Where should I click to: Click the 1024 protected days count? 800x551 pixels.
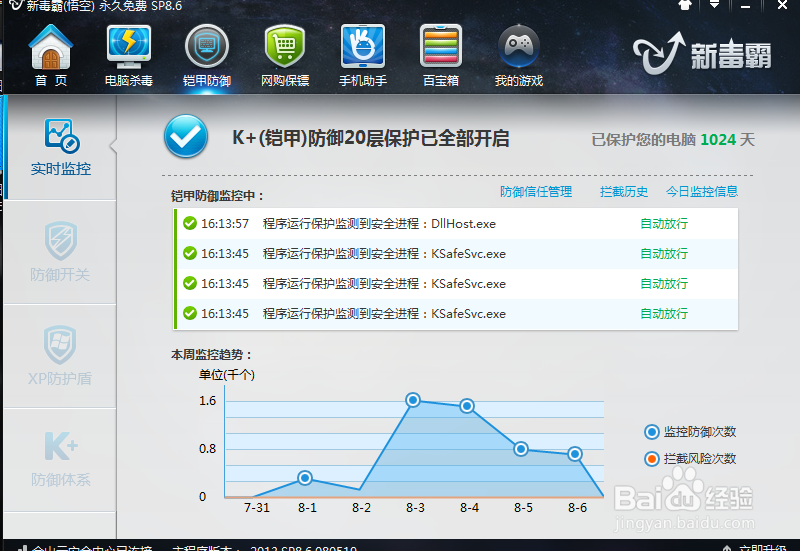(x=718, y=140)
